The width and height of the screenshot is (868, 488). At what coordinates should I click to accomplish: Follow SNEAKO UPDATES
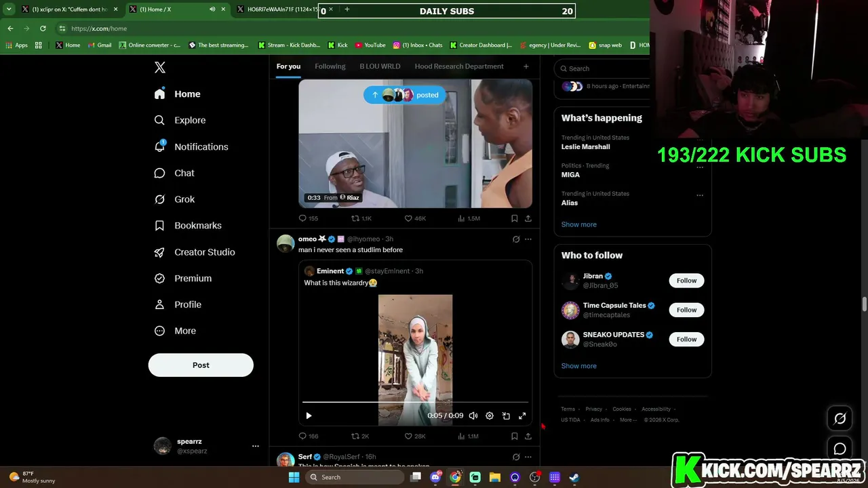point(686,339)
